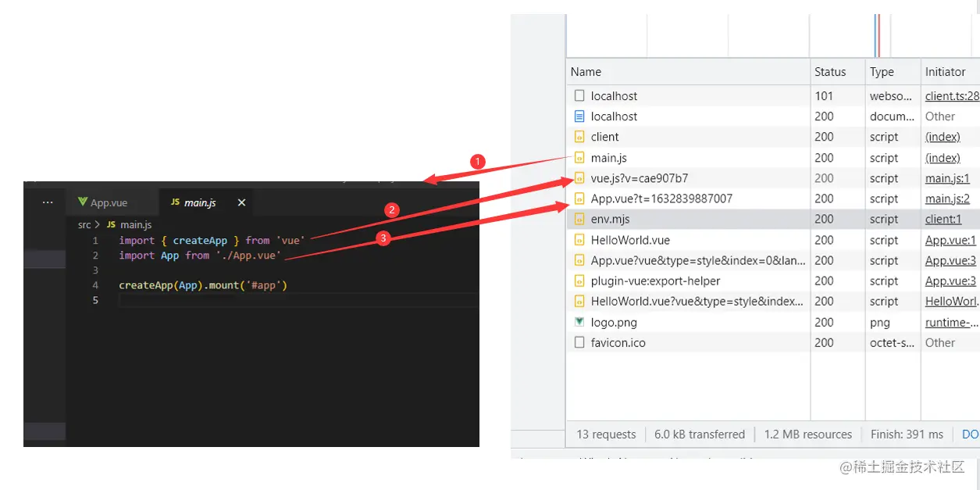Viewport: 980px width, 490px height.
Task: Click the src breadcrumb in editor
Action: pyautogui.click(x=84, y=224)
